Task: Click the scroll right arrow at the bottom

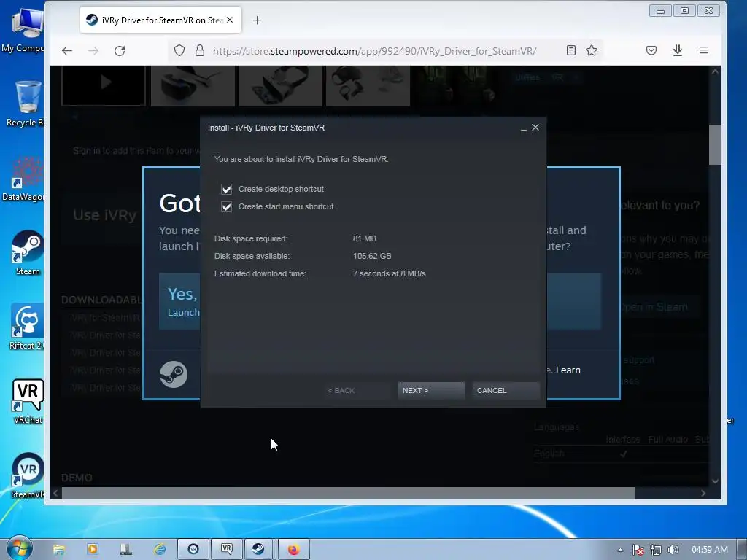Action: click(x=703, y=494)
